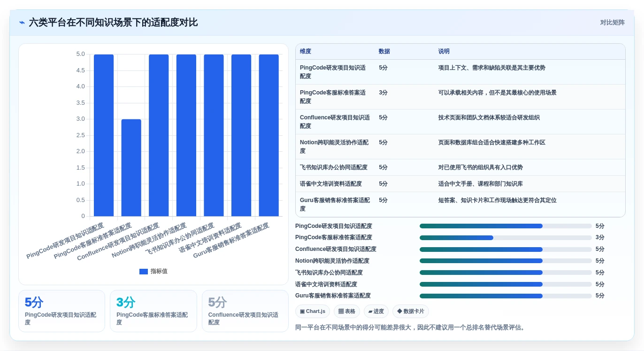Click the Guru客服销售标准答案适配度 progress bar

click(506, 296)
